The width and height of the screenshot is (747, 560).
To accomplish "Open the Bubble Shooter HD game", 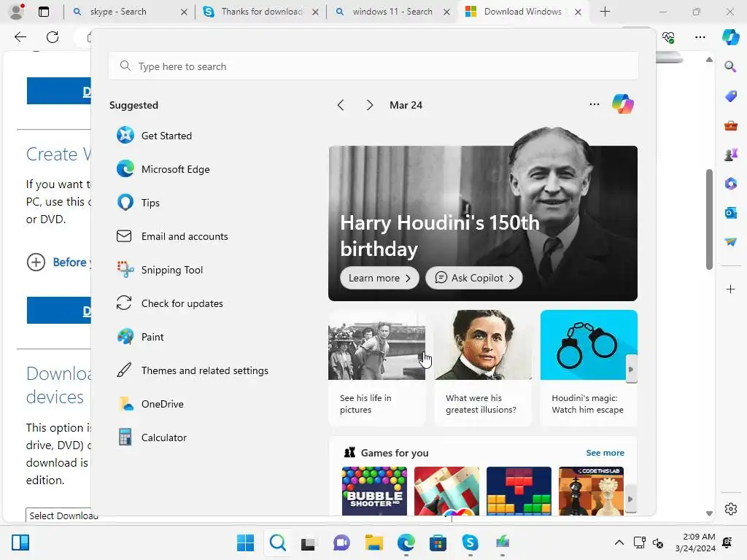I will [374, 491].
